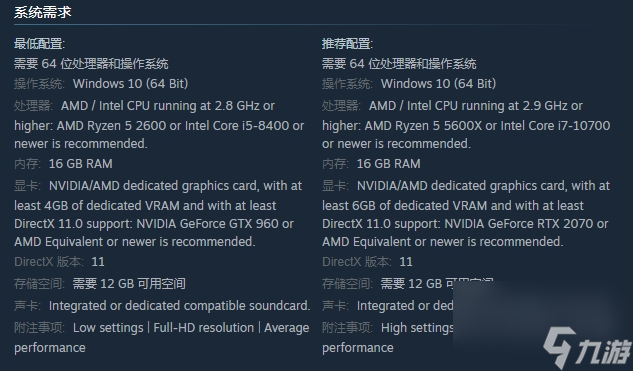The height and width of the screenshot is (371, 633).
Task: Click minimum 内存 16 GB RAM line
Action: pyautogui.click(x=63, y=163)
